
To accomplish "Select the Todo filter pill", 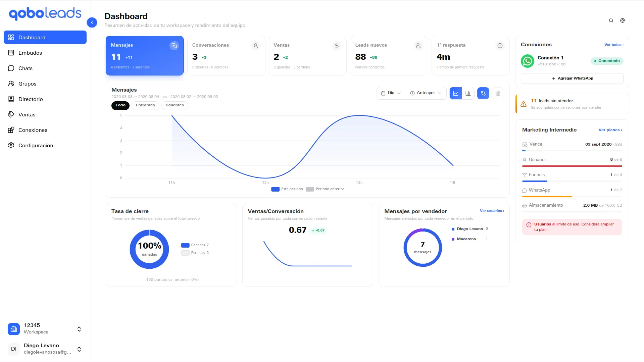I will 120,105.
